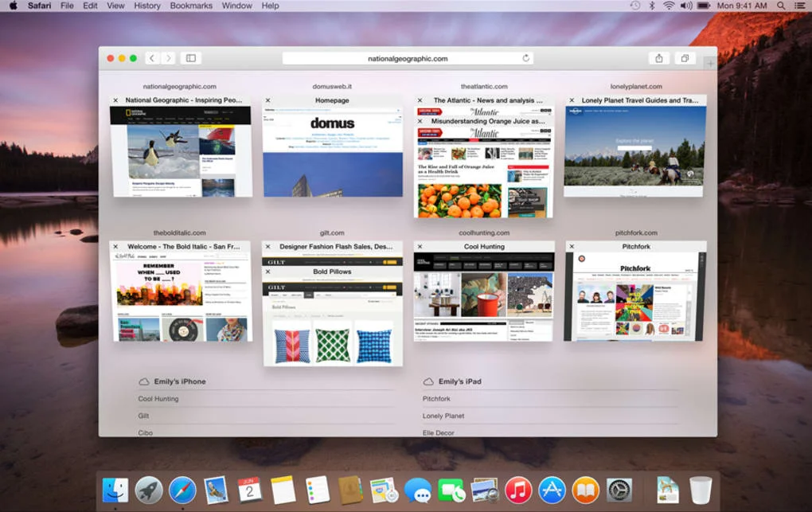Open Notification Center list icon
Image resolution: width=812 pixels, height=512 pixels.
[799, 6]
